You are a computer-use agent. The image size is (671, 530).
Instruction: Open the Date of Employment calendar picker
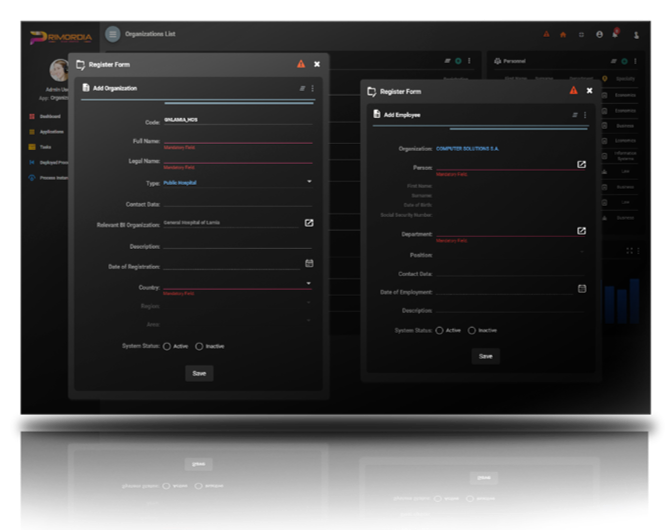point(581,288)
